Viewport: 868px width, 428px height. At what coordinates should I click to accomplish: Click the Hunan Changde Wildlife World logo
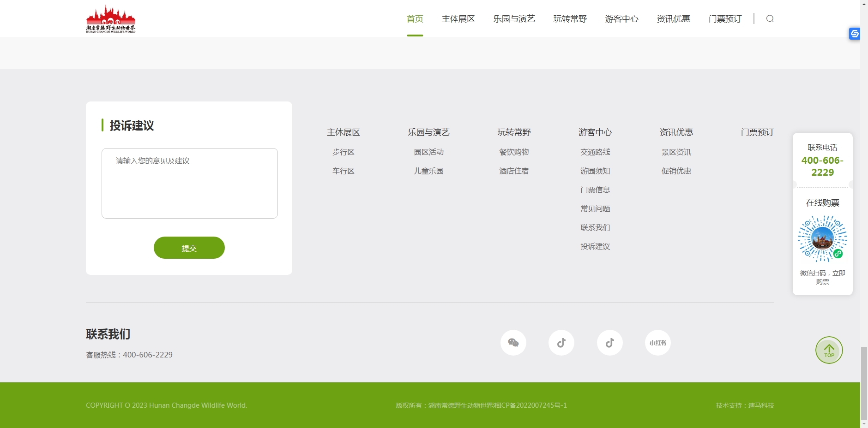click(x=111, y=19)
